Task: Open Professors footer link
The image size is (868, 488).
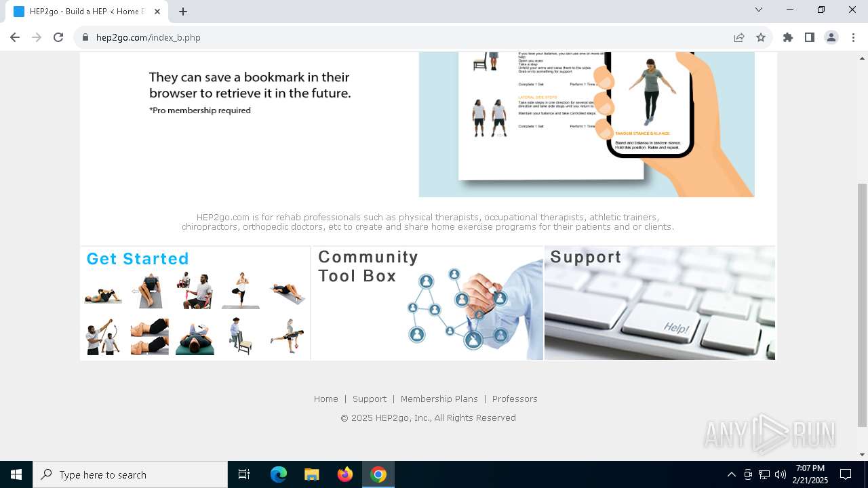Action: (x=515, y=399)
